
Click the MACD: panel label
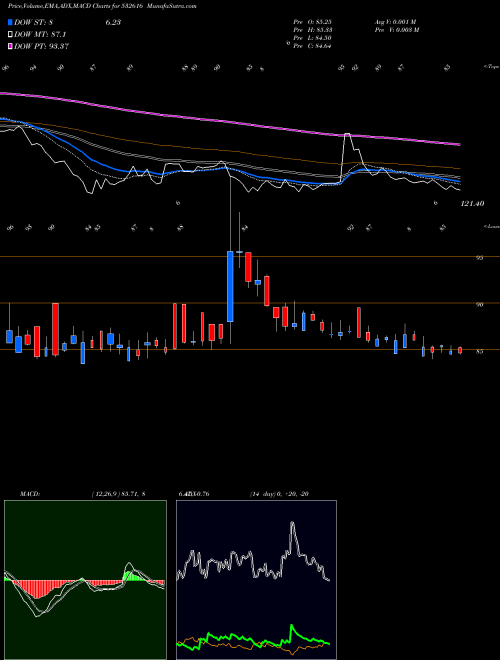[29, 494]
